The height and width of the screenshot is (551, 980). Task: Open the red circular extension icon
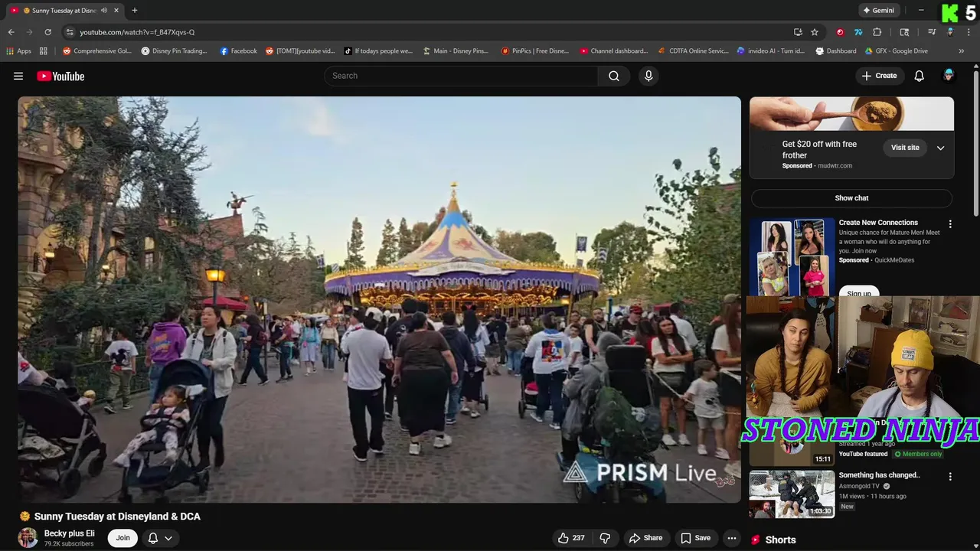tap(840, 32)
